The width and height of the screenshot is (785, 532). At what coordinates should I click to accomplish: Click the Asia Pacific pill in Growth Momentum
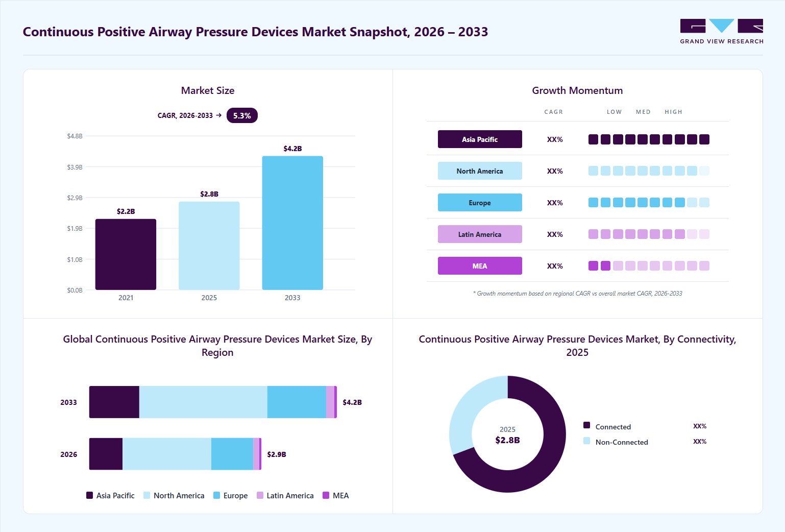click(x=480, y=139)
